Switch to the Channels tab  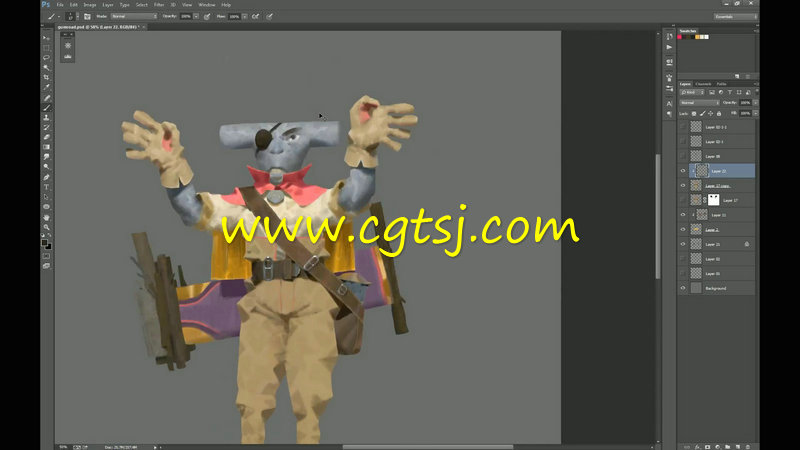(x=703, y=84)
